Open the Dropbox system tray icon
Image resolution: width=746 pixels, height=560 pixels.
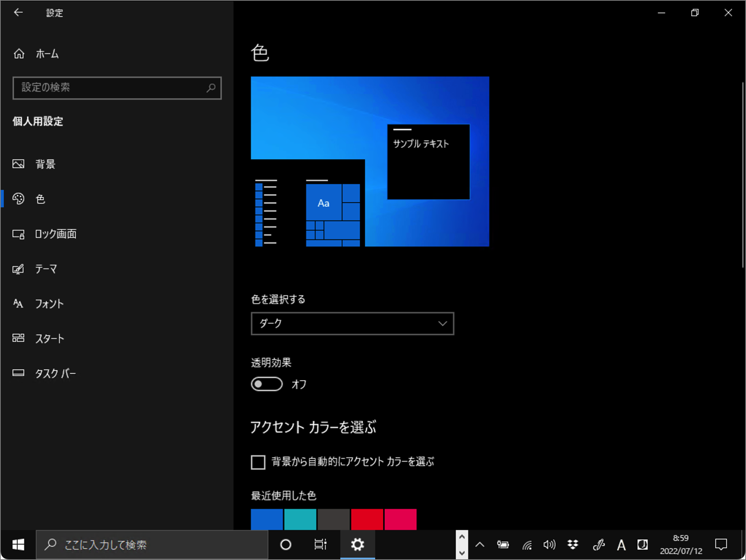click(573, 544)
